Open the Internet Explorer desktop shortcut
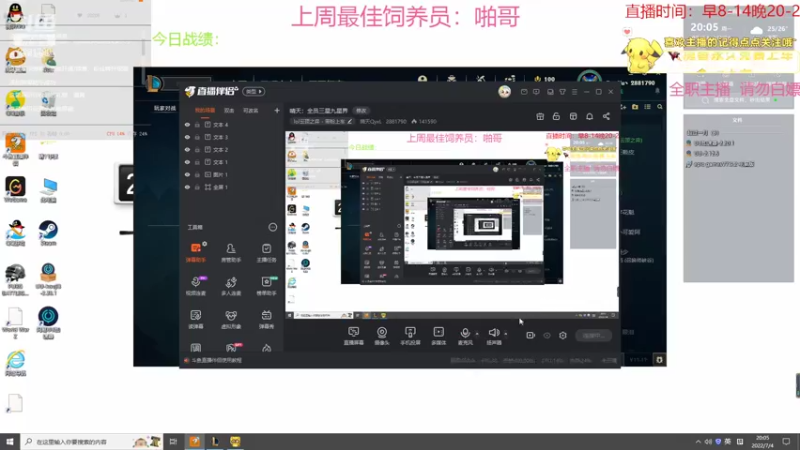The image size is (800, 450). [15, 363]
